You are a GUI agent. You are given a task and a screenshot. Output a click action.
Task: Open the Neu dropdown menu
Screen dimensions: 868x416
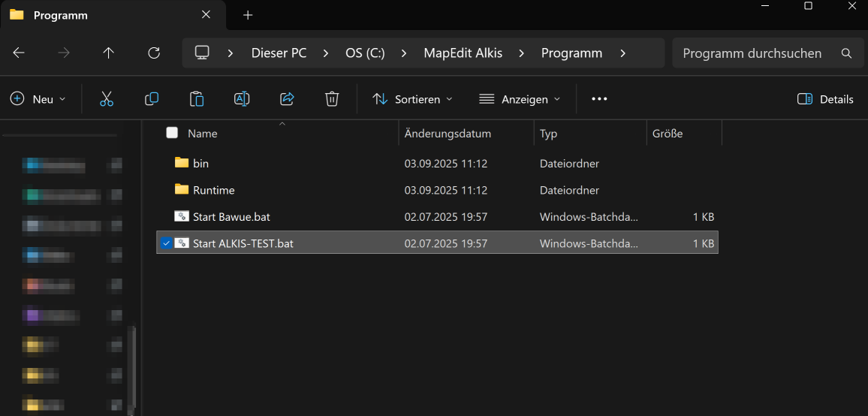click(38, 99)
